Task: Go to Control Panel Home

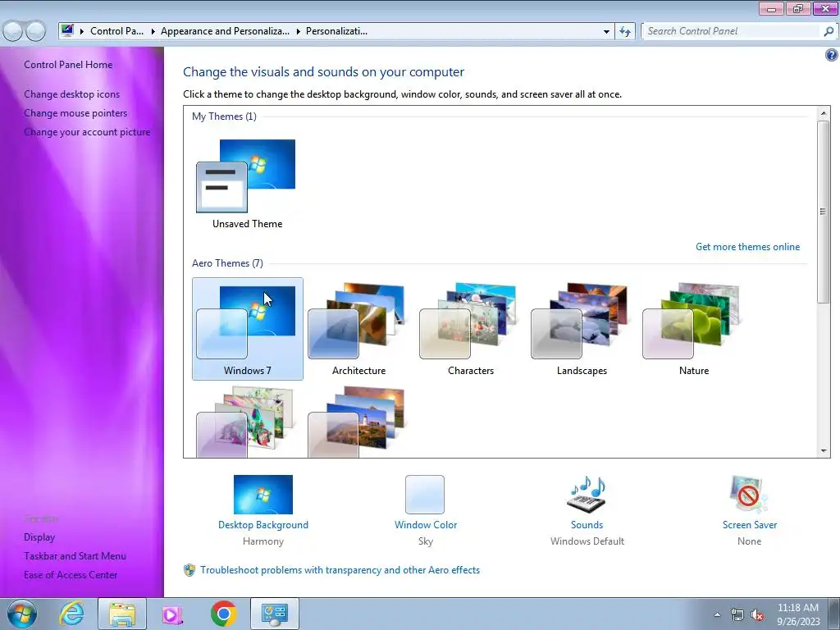Action: click(x=68, y=65)
